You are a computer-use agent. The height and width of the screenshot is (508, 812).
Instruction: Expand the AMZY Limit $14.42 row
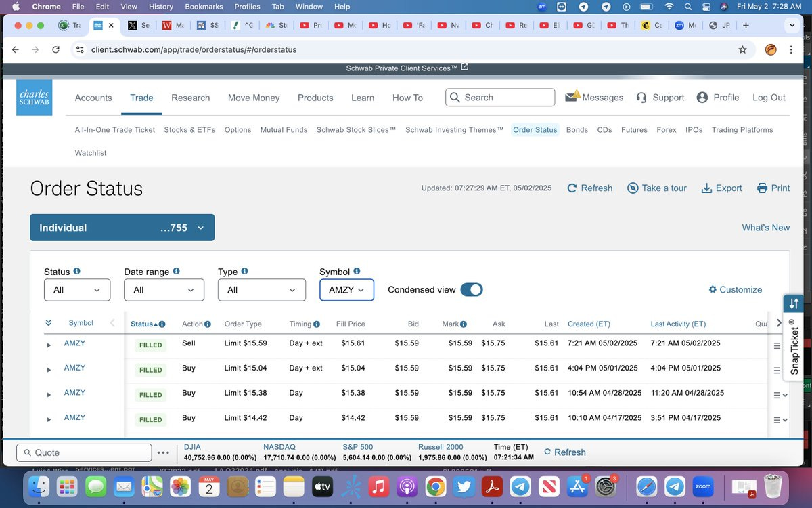pos(49,420)
